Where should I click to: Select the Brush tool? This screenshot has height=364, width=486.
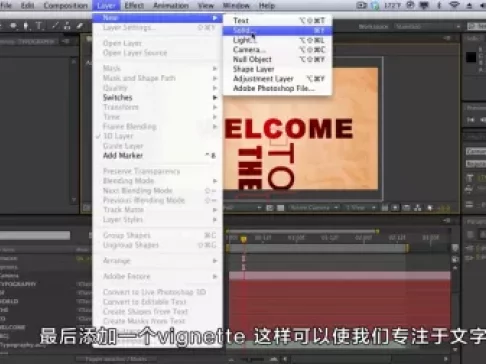tap(55, 26)
